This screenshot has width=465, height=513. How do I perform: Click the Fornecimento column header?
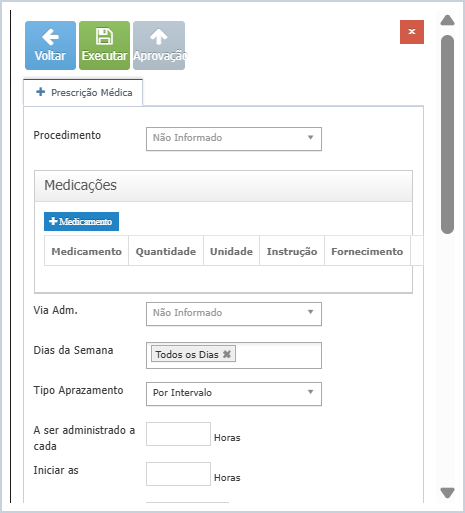(x=367, y=251)
